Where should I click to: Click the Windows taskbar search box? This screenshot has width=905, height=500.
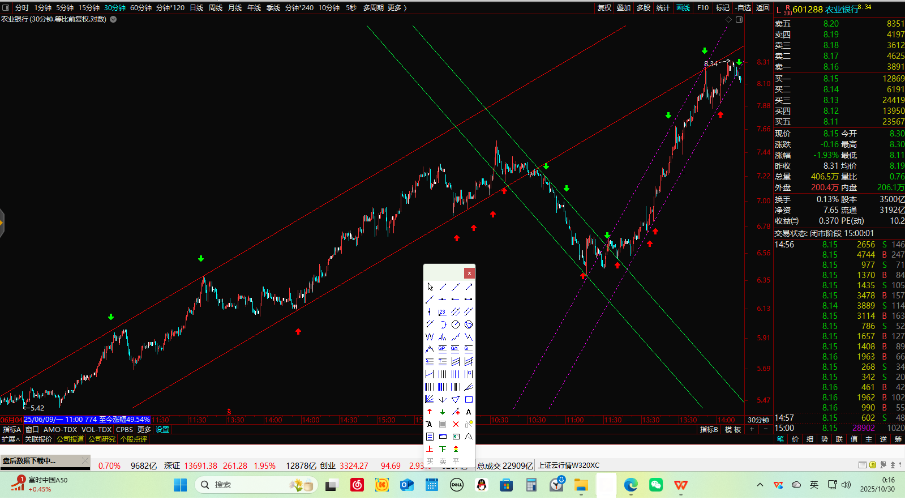click(256, 485)
